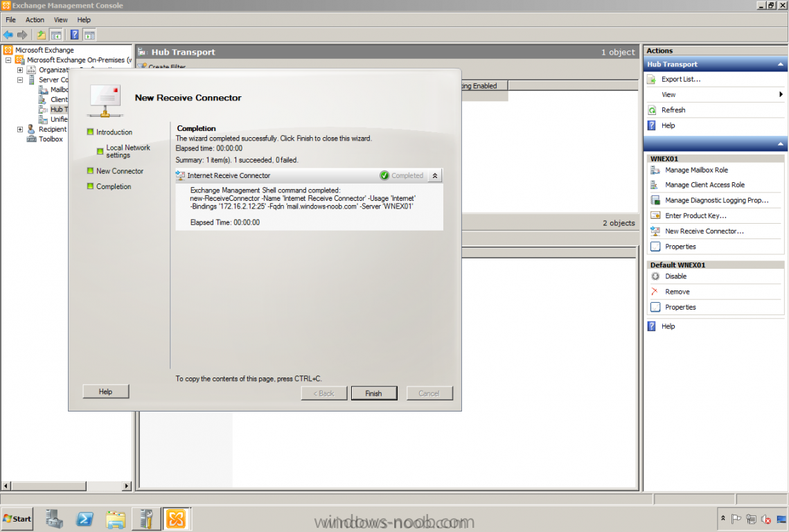This screenshot has height=532, width=789.
Task: Click the red Remove action icon
Action: (x=655, y=292)
